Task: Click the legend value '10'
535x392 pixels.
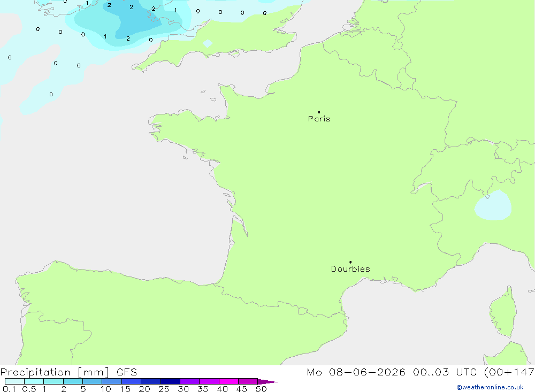Action: (106, 389)
